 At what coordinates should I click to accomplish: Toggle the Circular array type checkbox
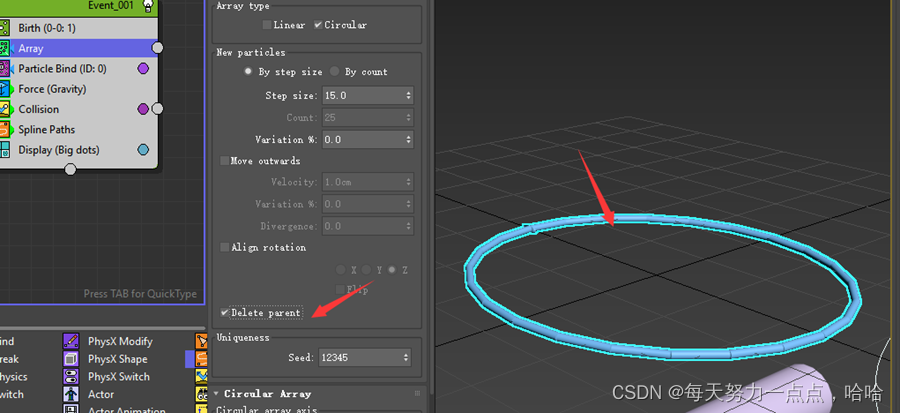coord(318,25)
